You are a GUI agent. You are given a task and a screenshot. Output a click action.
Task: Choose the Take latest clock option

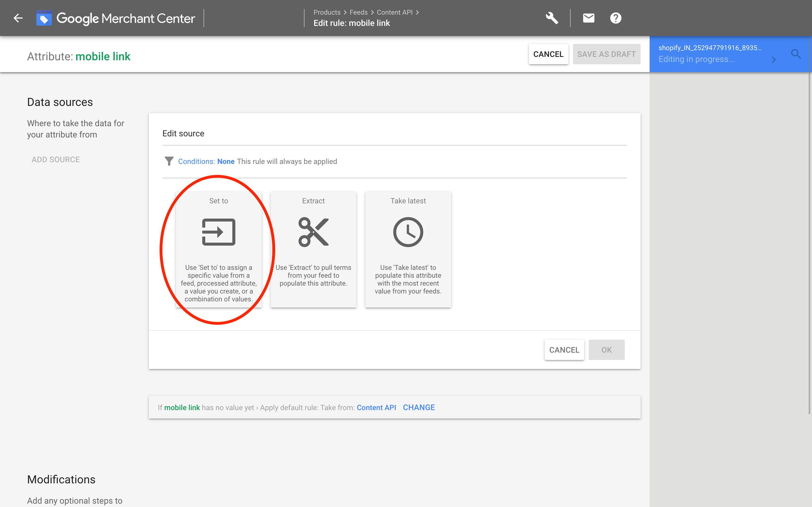(408, 232)
